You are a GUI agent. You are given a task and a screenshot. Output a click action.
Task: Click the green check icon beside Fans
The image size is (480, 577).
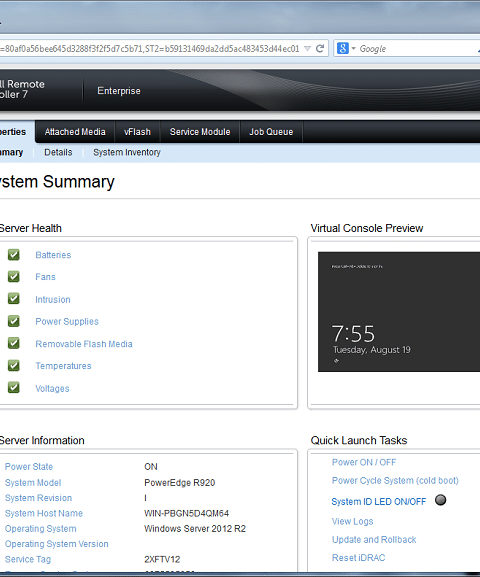[x=14, y=276]
